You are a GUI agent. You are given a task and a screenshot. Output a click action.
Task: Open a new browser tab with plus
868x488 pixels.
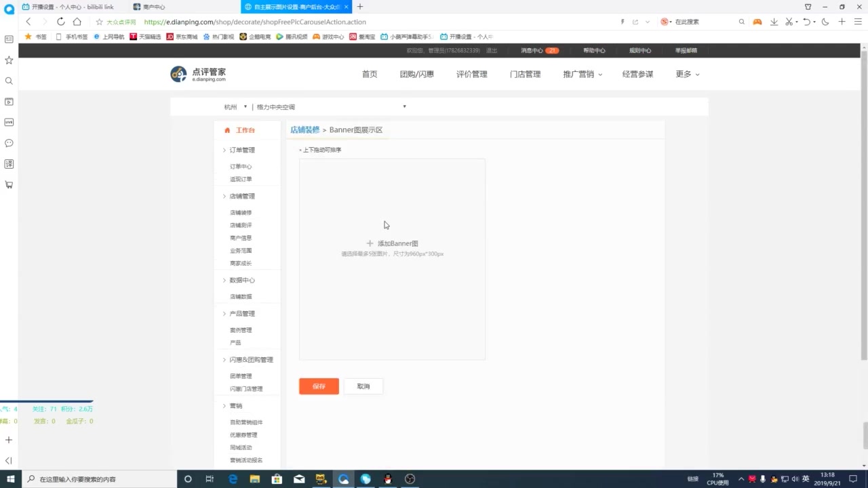click(x=360, y=7)
